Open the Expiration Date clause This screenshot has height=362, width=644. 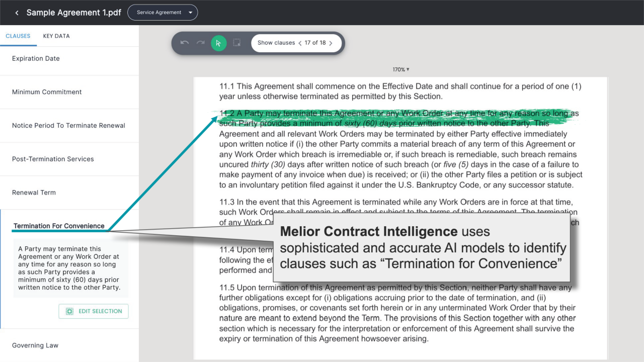[x=69, y=58]
